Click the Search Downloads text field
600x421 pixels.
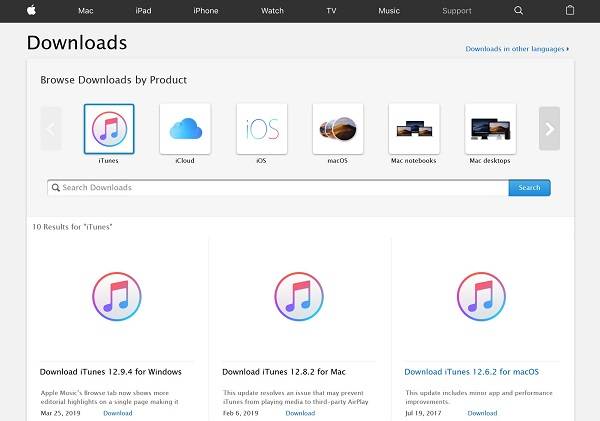tap(278, 187)
